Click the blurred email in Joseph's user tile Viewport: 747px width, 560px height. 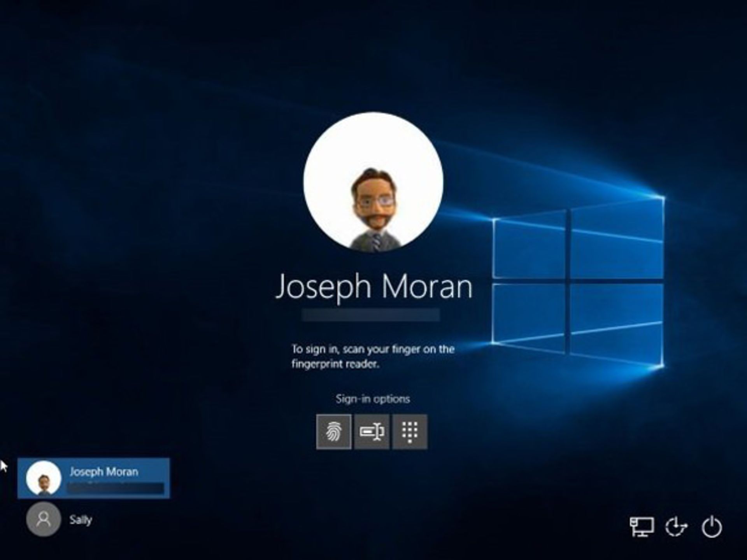pyautogui.click(x=115, y=488)
